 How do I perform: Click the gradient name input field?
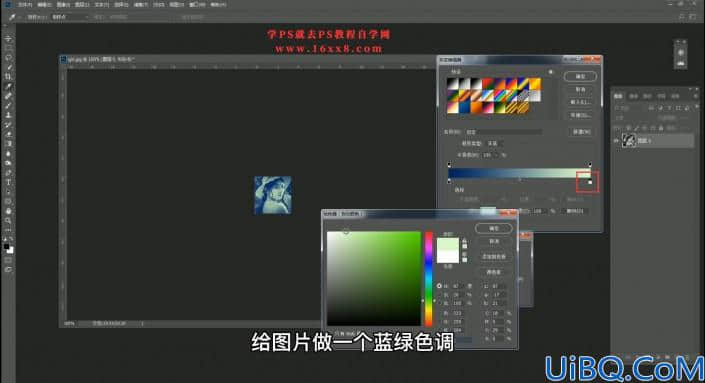[503, 132]
